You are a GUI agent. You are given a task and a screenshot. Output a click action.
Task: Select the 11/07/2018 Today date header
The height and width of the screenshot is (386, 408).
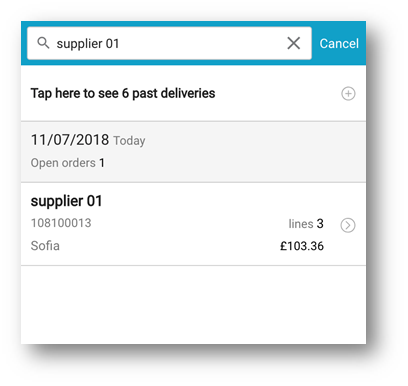click(193, 152)
